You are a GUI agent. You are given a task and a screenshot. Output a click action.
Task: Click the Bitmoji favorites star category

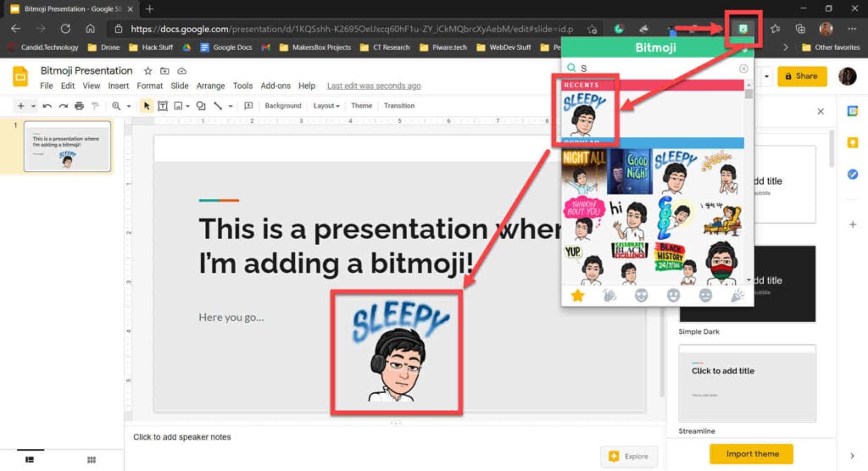pyautogui.click(x=577, y=296)
